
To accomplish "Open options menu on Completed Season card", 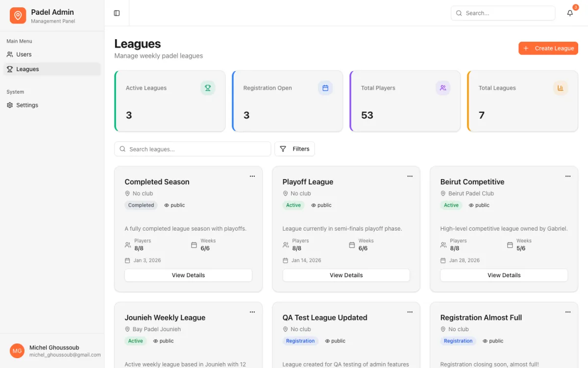I will point(252,176).
